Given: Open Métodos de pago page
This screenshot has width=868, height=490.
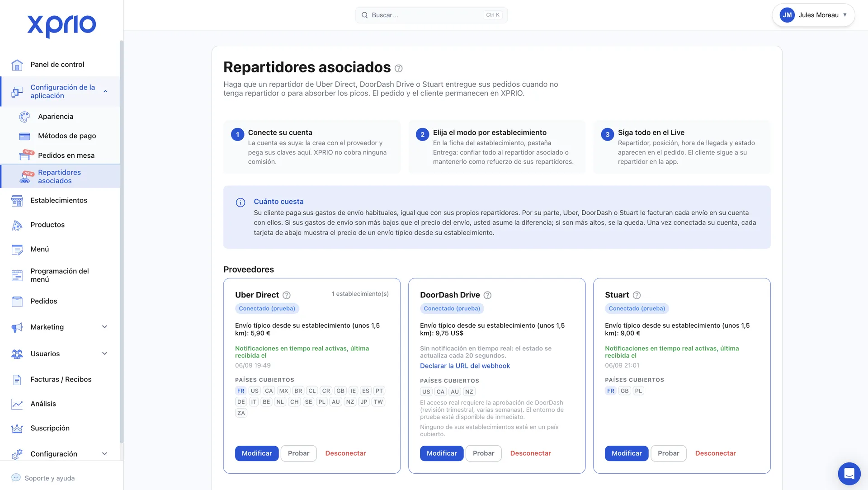Looking at the screenshot, I should pos(61,136).
